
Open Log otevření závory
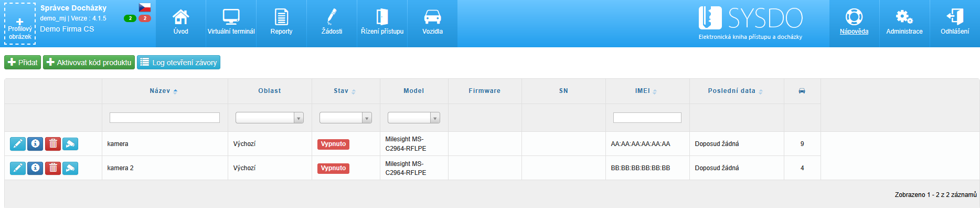pyautogui.click(x=178, y=62)
